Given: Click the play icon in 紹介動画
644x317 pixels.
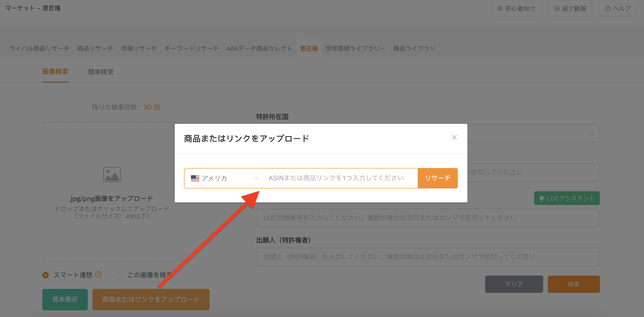Looking at the screenshot, I should [x=557, y=9].
